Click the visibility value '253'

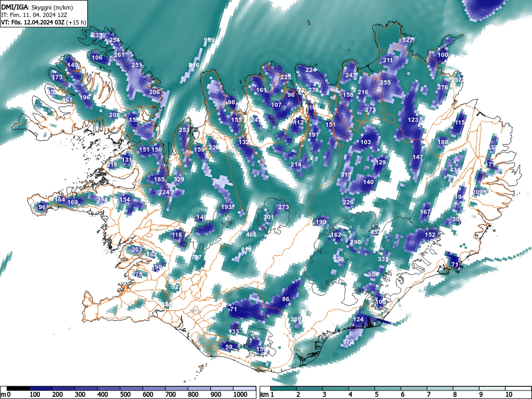(184, 130)
